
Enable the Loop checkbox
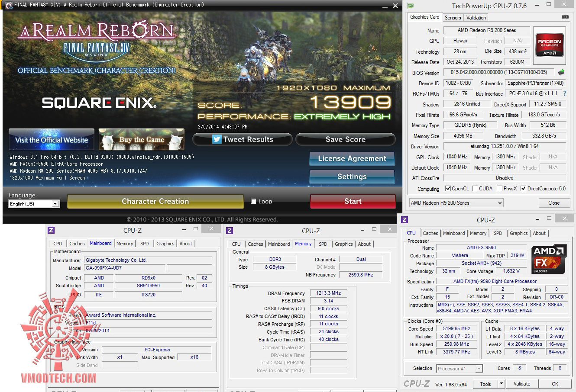pyautogui.click(x=253, y=201)
